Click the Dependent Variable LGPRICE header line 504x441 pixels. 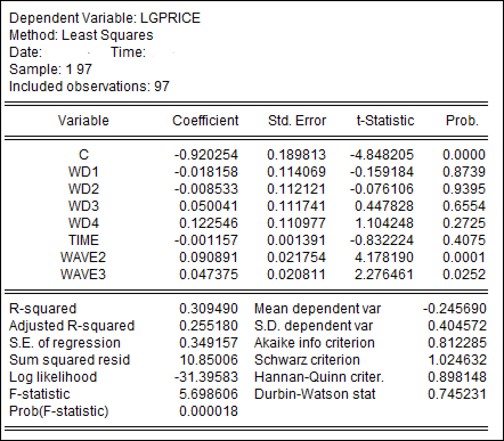point(105,18)
